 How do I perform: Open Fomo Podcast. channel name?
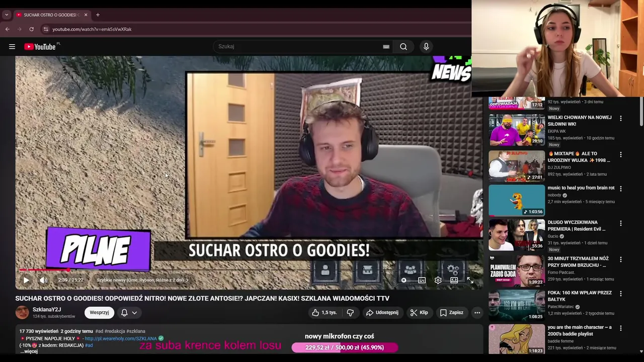click(x=561, y=273)
